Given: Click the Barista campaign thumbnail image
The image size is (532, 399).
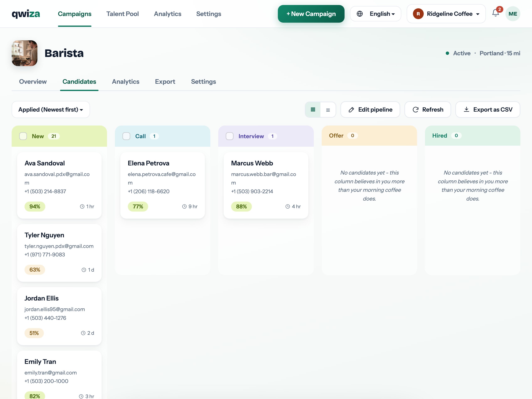Looking at the screenshot, I should click(25, 53).
